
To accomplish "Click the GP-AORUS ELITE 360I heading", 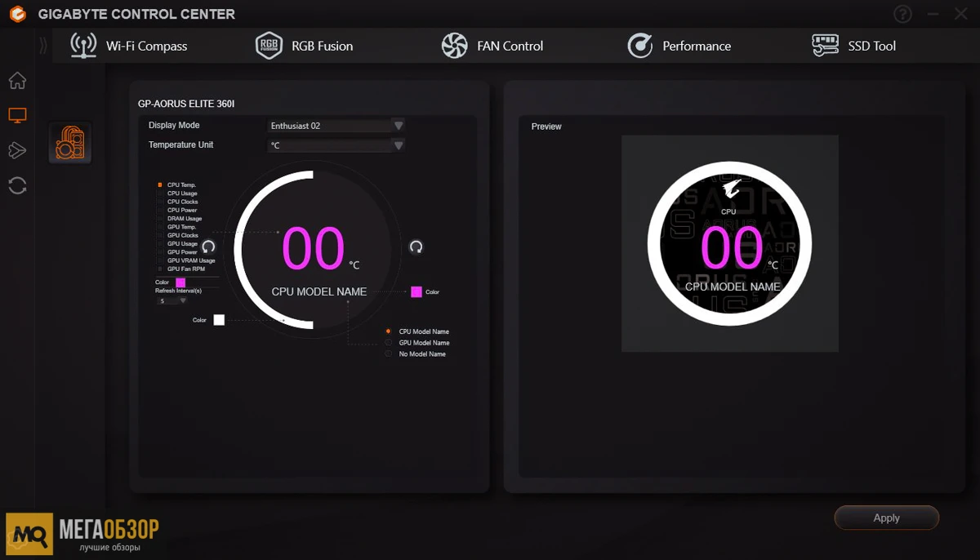I will pos(186,104).
